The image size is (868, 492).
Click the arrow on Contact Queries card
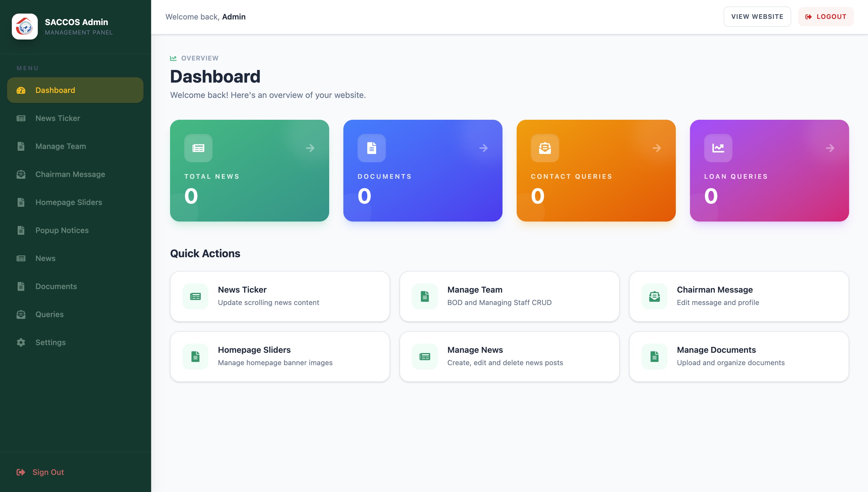coord(657,148)
